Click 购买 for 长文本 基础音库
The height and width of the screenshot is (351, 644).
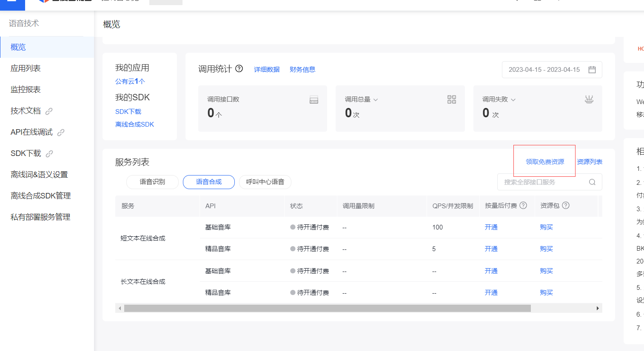tap(546, 271)
